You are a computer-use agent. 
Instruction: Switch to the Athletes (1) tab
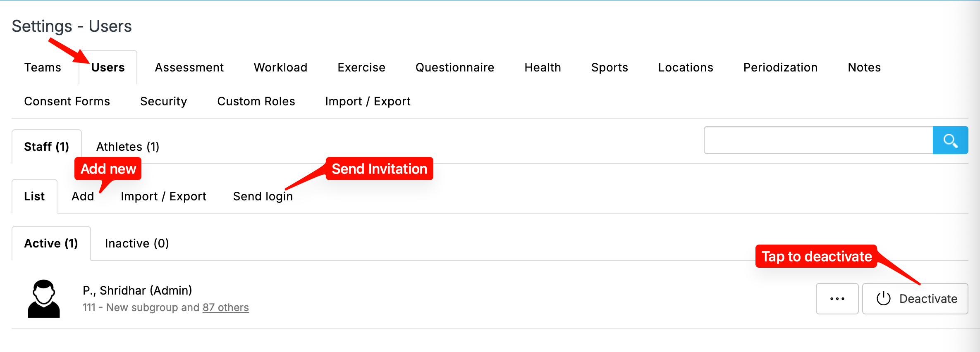click(128, 147)
